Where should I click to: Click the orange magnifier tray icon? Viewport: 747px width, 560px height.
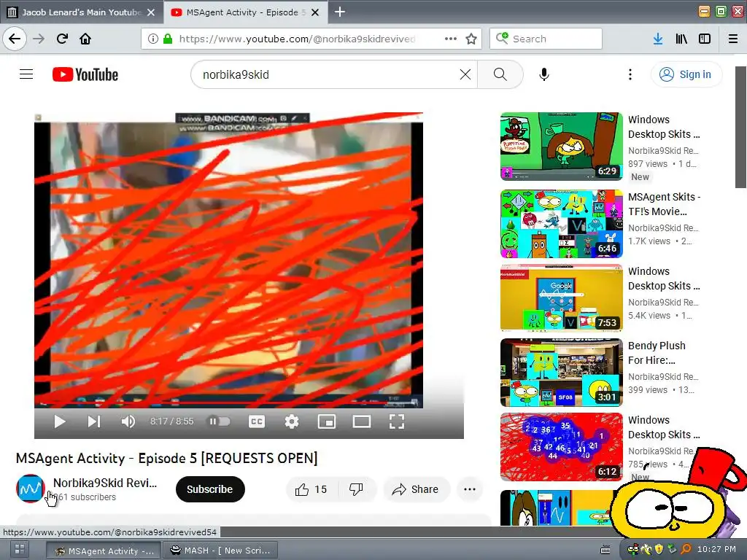point(686,549)
